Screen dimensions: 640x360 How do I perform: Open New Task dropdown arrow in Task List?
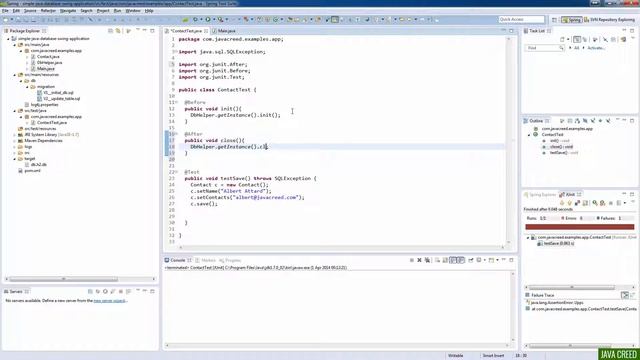point(568,39)
